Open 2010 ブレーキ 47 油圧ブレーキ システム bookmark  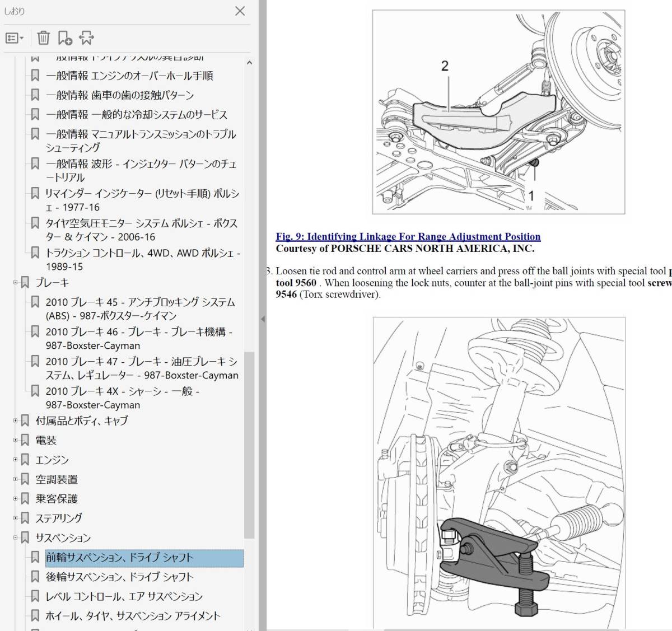[142, 368]
